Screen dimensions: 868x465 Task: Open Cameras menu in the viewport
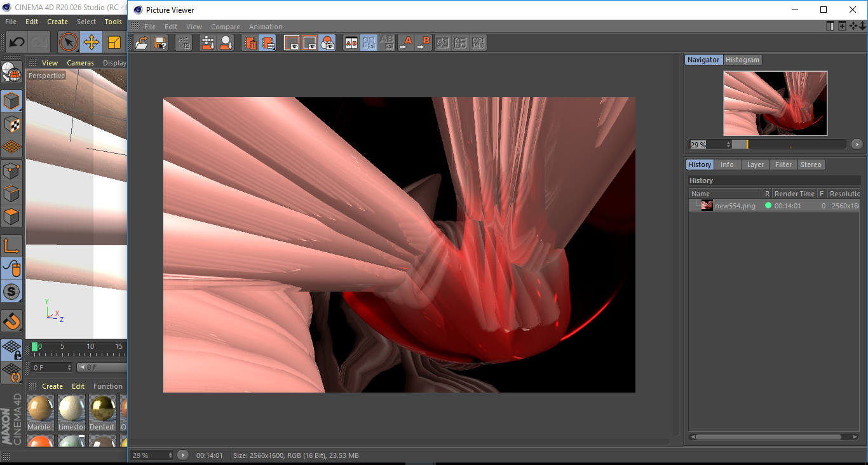coord(80,63)
